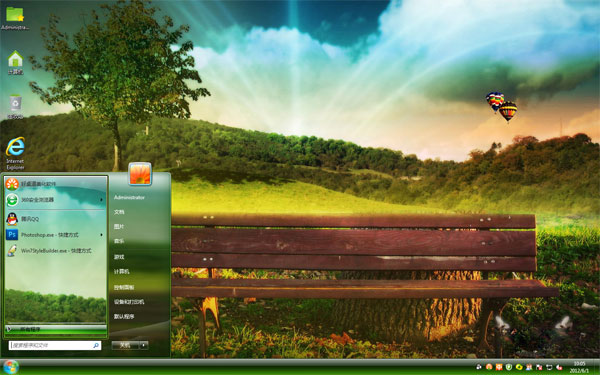Launch Win7StyleBuilder.exe shortcut icon
Viewport: 600px width, 375px height.
pyautogui.click(x=12, y=251)
